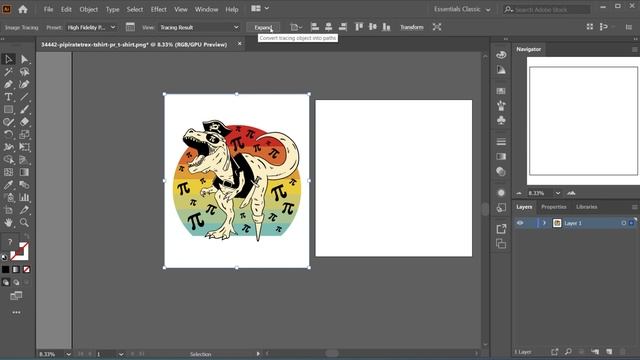Click Fill and Stroke color swatch
The height and width of the screenshot is (360, 640).
(19, 251)
